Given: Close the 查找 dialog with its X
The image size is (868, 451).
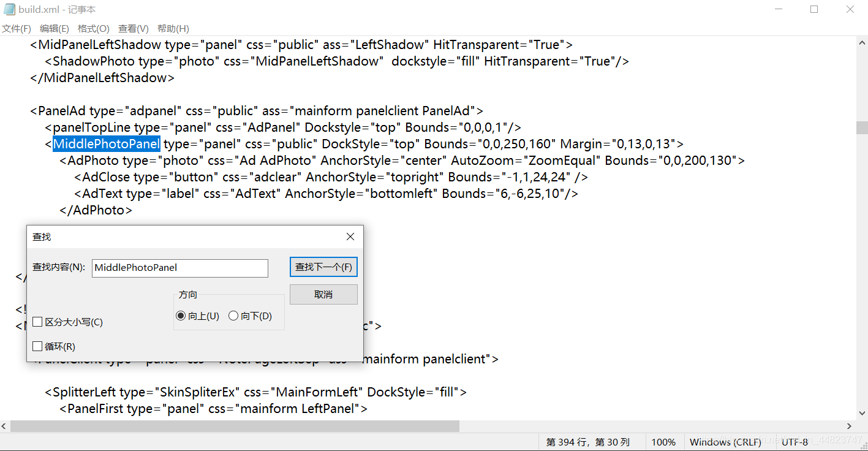Looking at the screenshot, I should pos(350,237).
